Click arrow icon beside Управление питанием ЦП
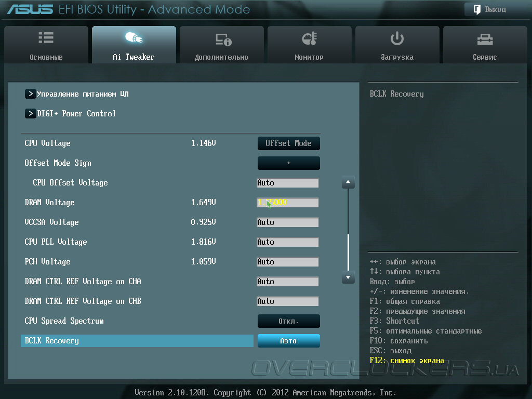Screen dimensions: 532x399 (x=31, y=94)
